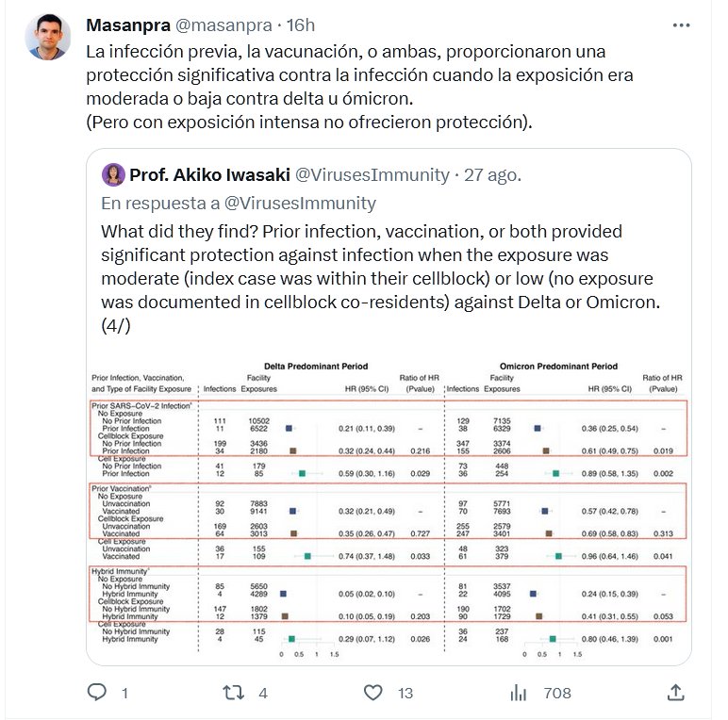Click the retweet arrows icon
Image resolution: width=728 pixels, height=720 pixels.
(x=232, y=693)
